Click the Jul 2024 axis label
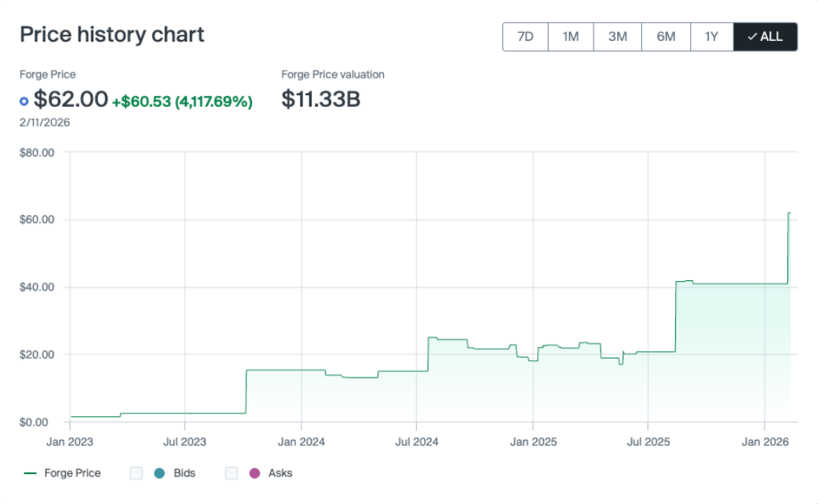 tap(416, 442)
